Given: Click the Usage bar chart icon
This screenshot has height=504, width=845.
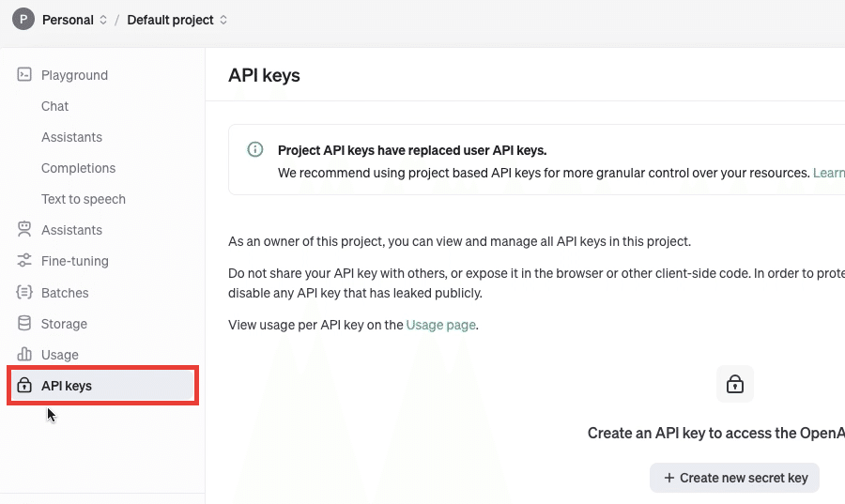Looking at the screenshot, I should click(x=24, y=354).
